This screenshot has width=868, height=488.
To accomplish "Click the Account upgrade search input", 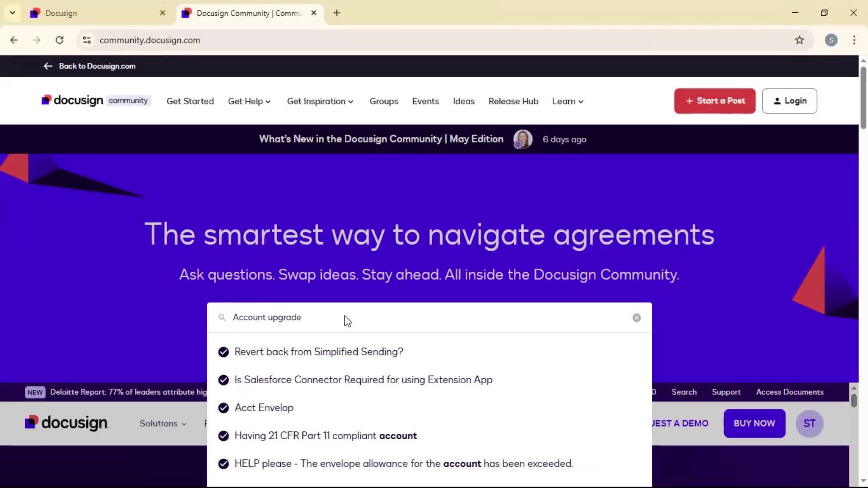I will point(429,318).
